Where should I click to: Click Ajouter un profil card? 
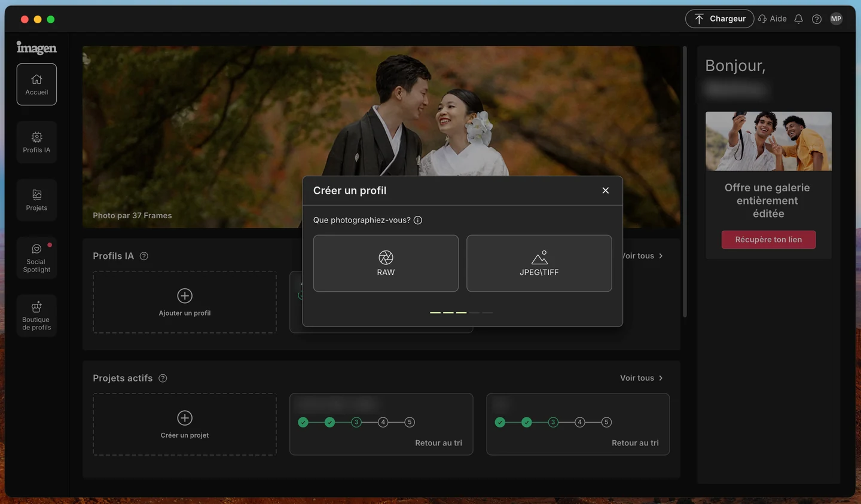point(185,302)
